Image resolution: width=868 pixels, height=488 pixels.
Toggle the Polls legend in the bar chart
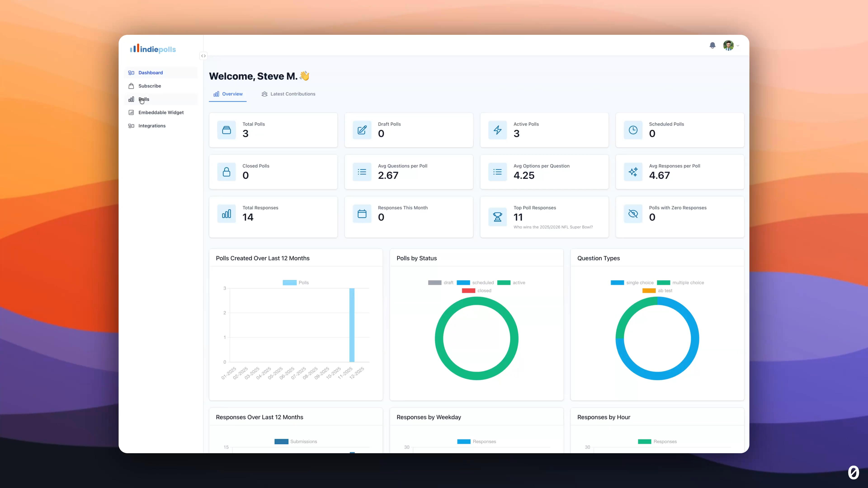(x=295, y=283)
